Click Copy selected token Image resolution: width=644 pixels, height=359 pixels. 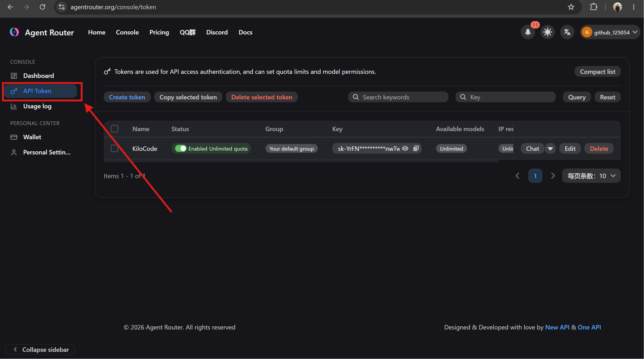click(x=188, y=97)
